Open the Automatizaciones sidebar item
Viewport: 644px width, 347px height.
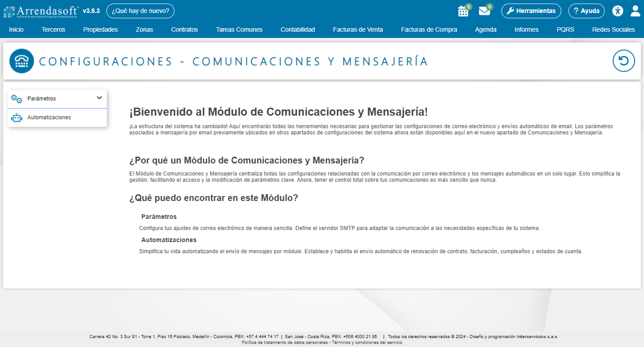(57, 118)
